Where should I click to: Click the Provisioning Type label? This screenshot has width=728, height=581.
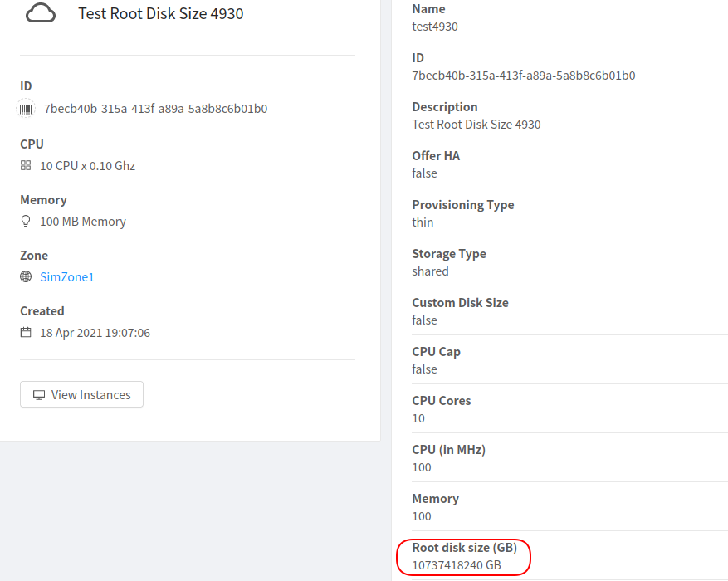click(463, 205)
